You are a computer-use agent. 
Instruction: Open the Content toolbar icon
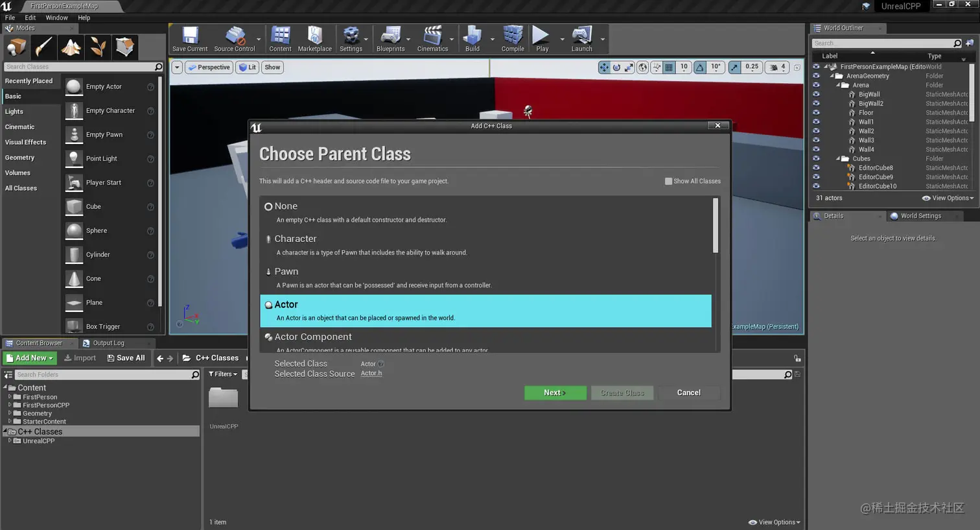[x=280, y=39]
